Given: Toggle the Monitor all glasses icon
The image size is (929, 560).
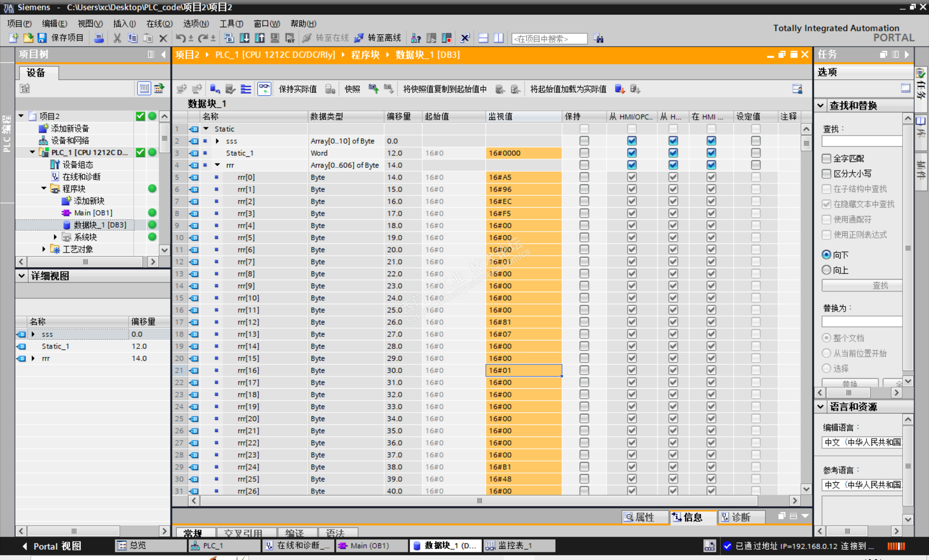Looking at the screenshot, I should point(264,89).
